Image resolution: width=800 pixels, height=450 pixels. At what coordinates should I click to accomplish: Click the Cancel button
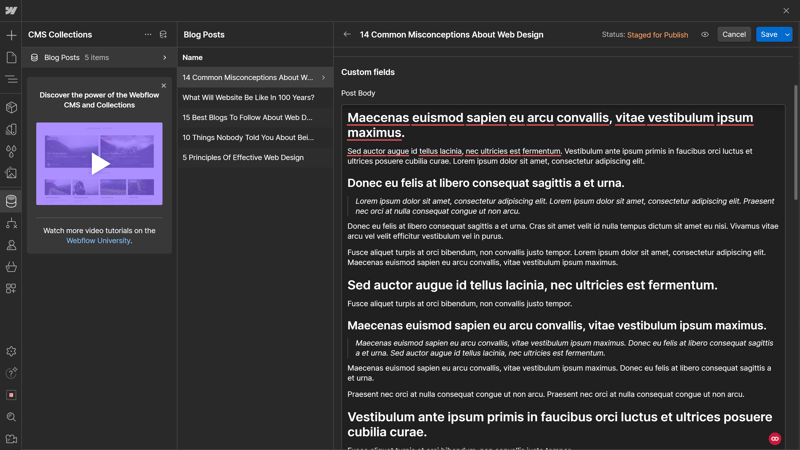734,35
